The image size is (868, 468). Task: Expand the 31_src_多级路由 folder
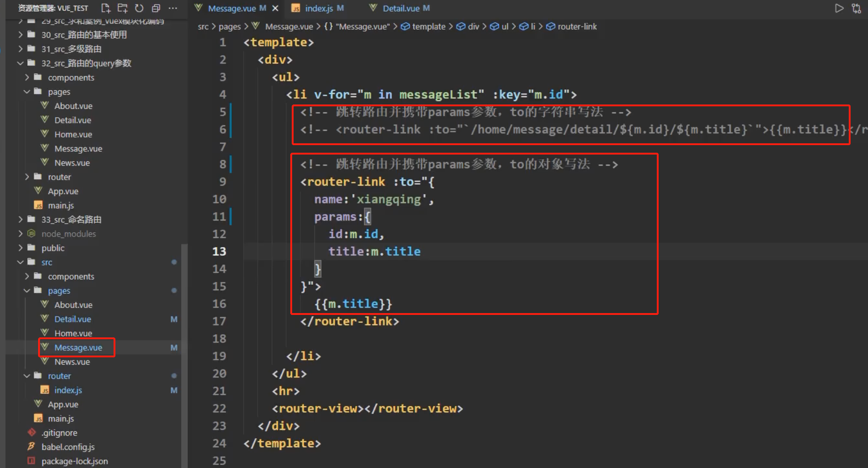[71, 49]
